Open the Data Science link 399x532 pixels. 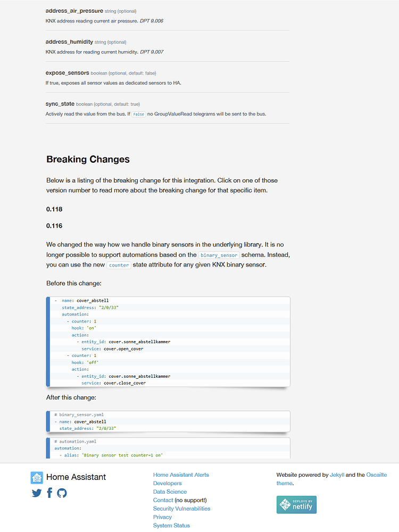(x=170, y=492)
